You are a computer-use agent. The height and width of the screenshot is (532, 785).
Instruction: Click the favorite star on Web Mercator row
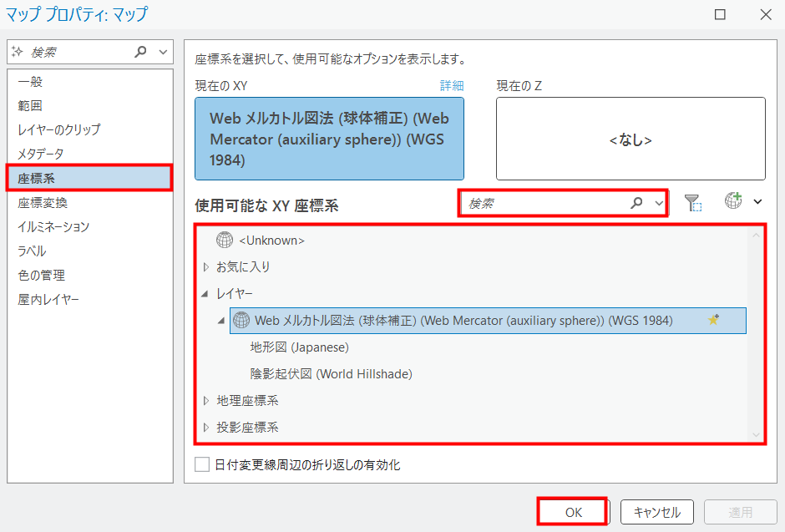[713, 320]
